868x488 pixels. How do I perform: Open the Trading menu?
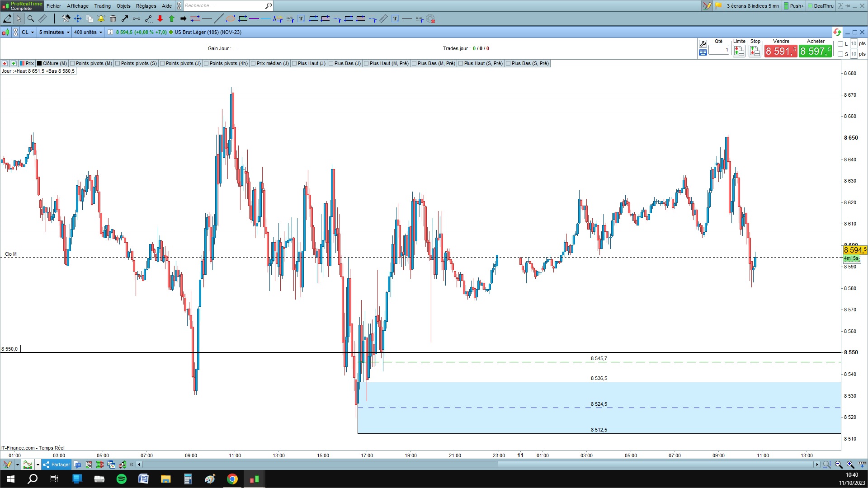tap(102, 6)
